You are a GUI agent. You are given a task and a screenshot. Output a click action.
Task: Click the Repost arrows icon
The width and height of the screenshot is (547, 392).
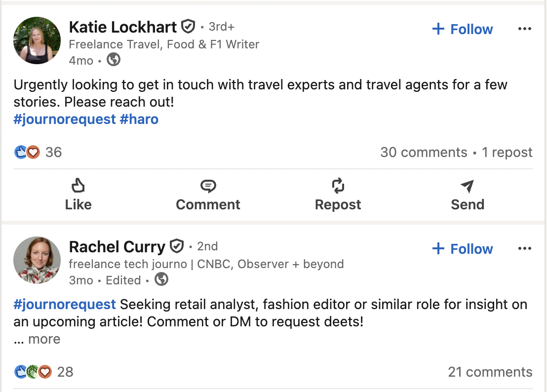pyautogui.click(x=338, y=186)
